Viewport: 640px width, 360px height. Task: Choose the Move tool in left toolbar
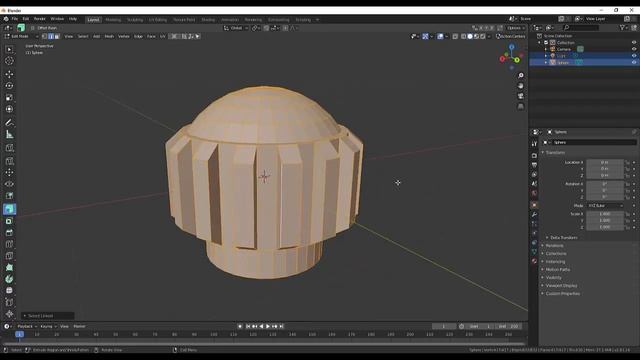(x=9, y=74)
